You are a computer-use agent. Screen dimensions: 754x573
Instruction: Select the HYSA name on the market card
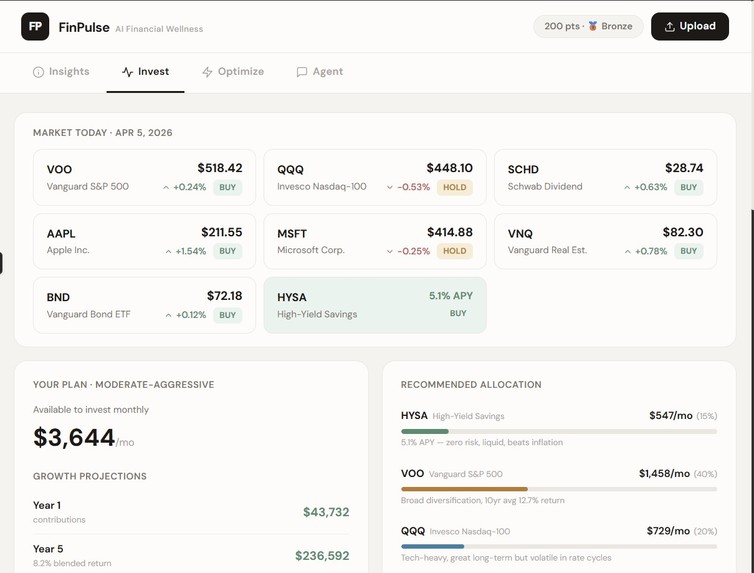[292, 298]
